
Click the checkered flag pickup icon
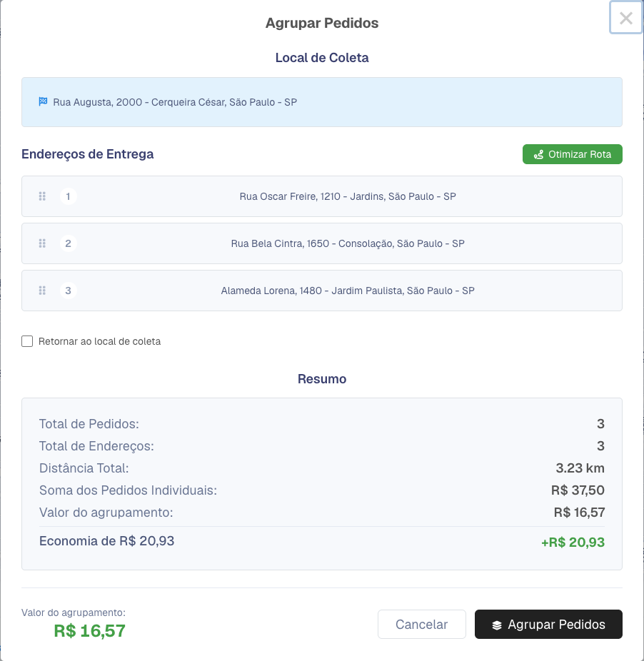43,101
